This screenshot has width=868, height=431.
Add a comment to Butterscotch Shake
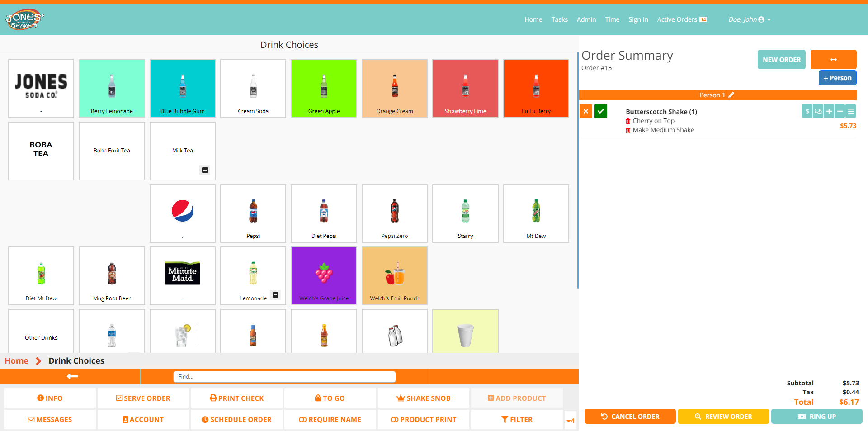click(818, 111)
